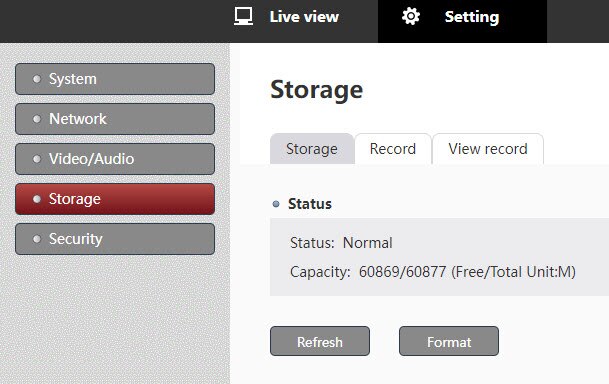Click the bullet dot on Security button
Image resolution: width=609 pixels, height=384 pixels.
point(37,239)
